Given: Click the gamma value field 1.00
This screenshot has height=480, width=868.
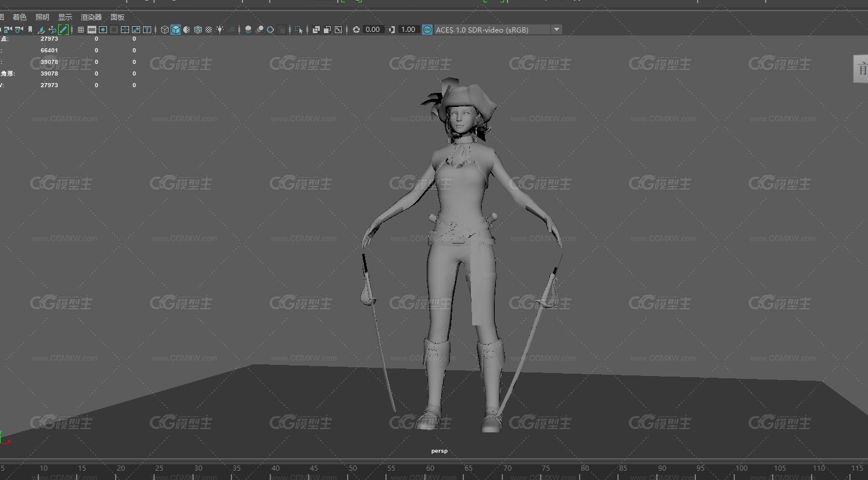Looking at the screenshot, I should click(408, 30).
